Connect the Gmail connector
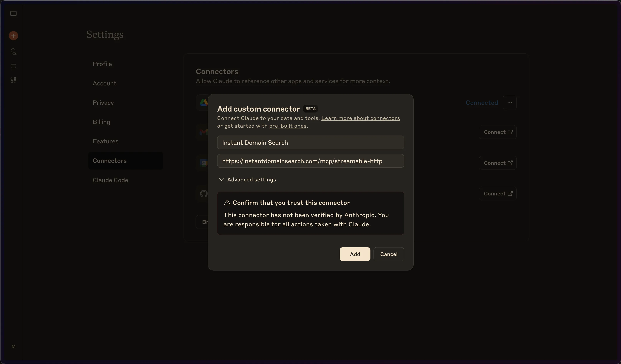This screenshot has width=621, height=364. pos(497,132)
